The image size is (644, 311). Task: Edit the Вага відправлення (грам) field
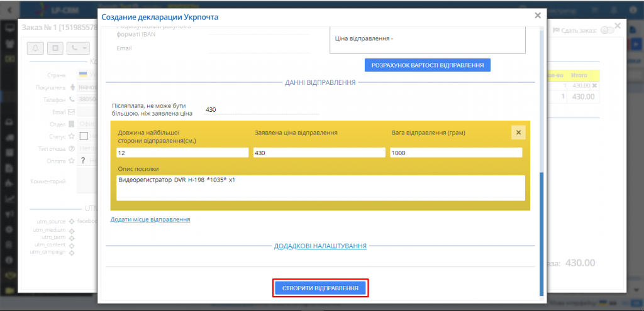click(456, 153)
